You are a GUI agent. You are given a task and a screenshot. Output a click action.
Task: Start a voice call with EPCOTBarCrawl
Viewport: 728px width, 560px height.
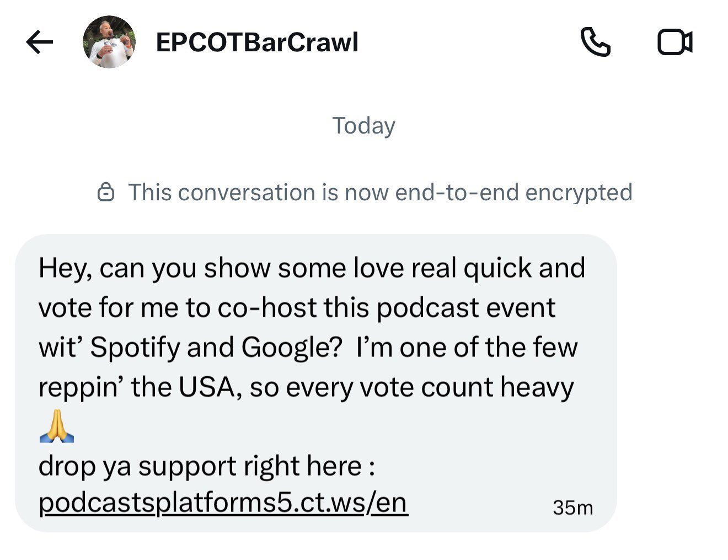coord(596,42)
